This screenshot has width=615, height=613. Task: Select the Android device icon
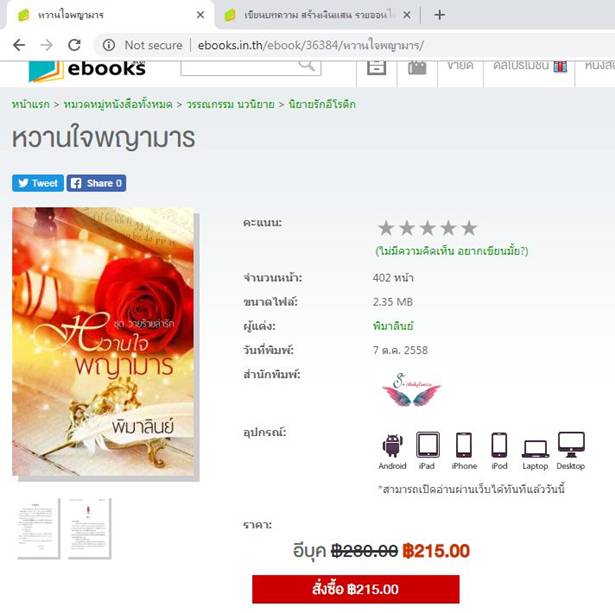coord(393,445)
